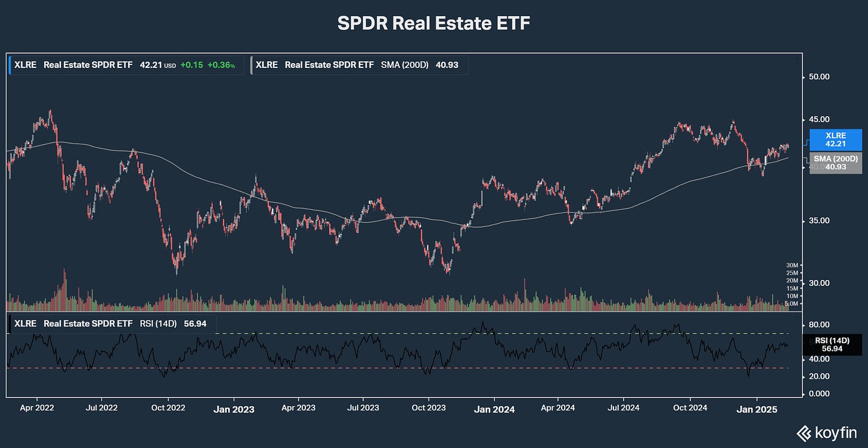The image size is (868, 448).
Task: Click the 30M volume axis label
Action: coord(792,265)
